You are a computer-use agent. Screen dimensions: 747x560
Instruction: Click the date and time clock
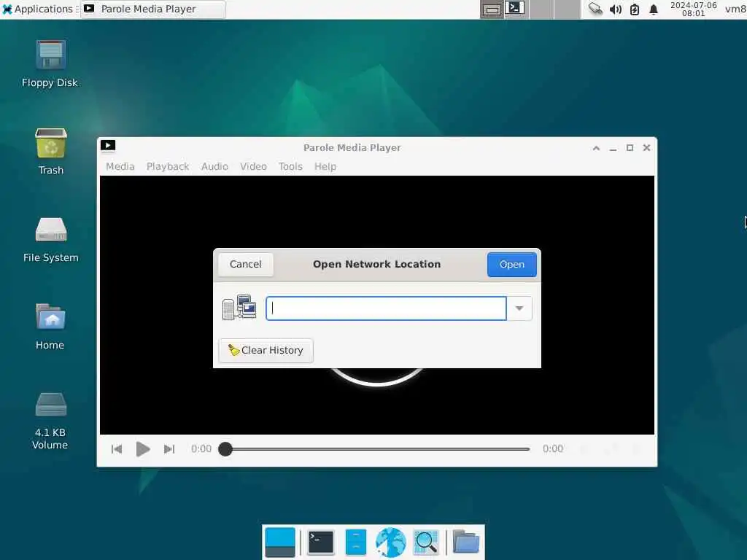click(x=693, y=9)
